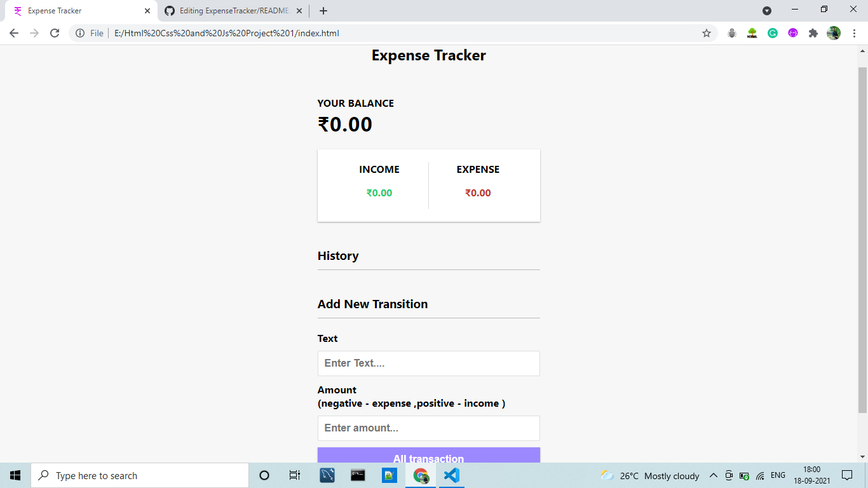Reload the Expense Tracker page

point(55,33)
